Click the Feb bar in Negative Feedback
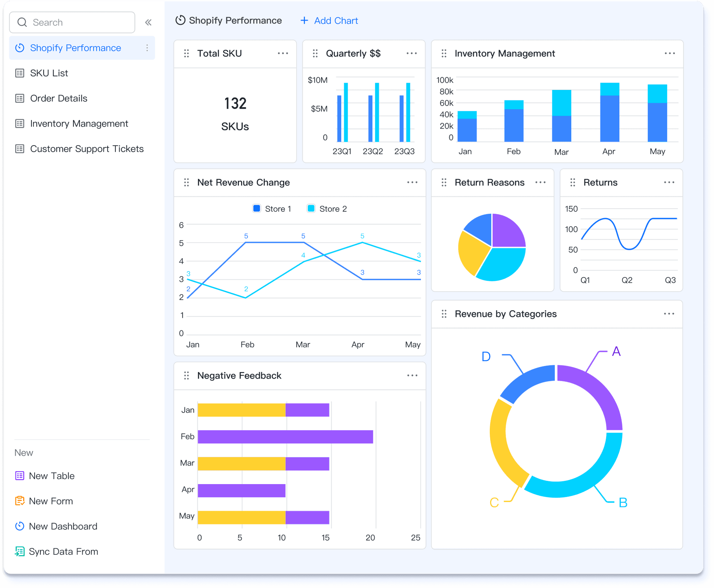 click(285, 437)
